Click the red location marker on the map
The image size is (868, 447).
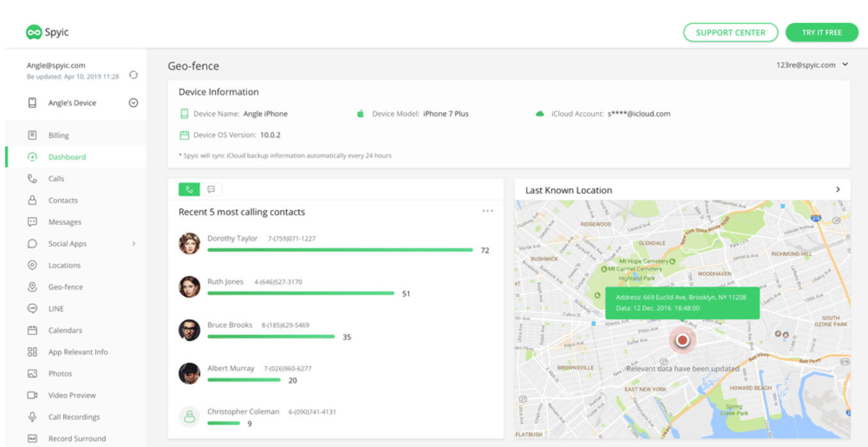682,340
